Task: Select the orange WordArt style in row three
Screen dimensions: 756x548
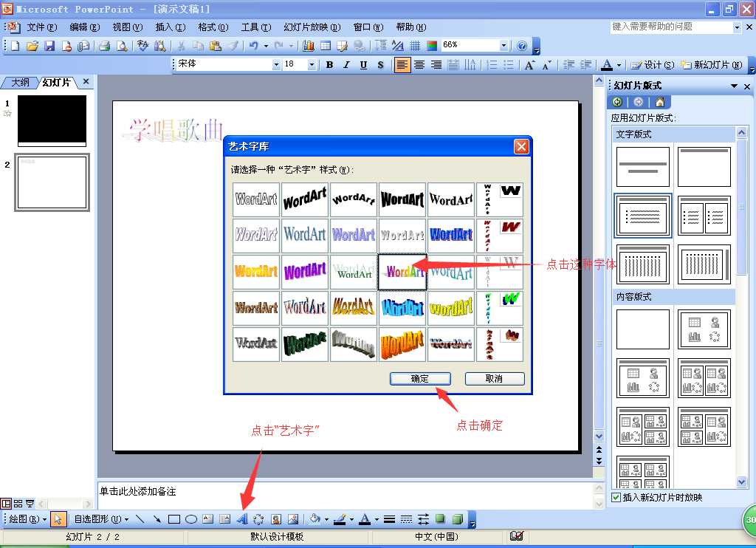Action: [x=256, y=272]
